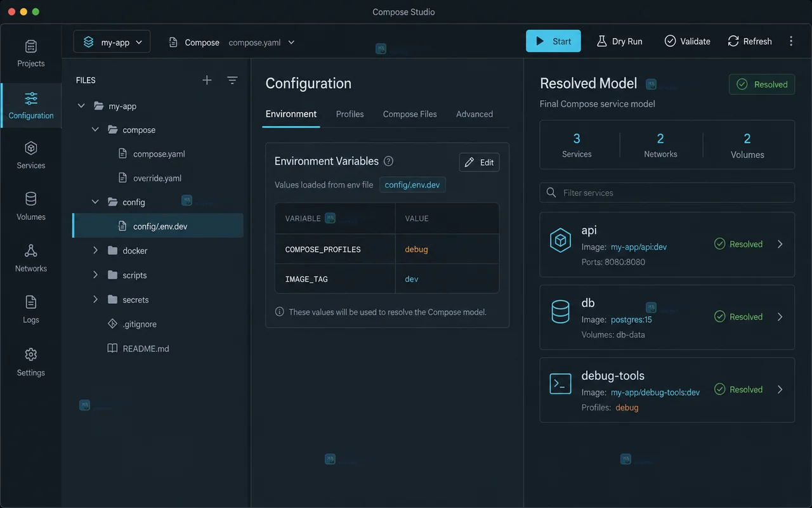Click the debug value cell

[x=447, y=249]
